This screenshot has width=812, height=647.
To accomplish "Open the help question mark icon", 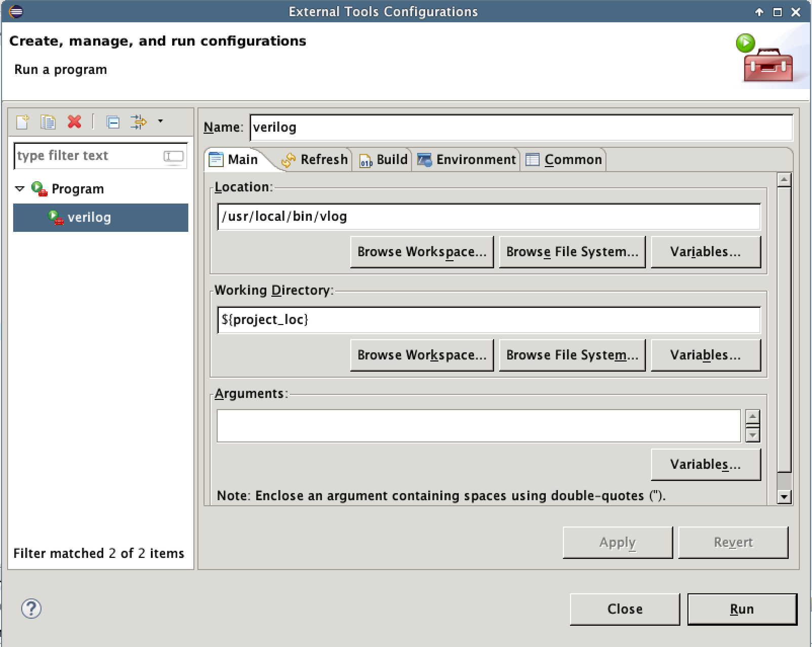I will (x=31, y=609).
